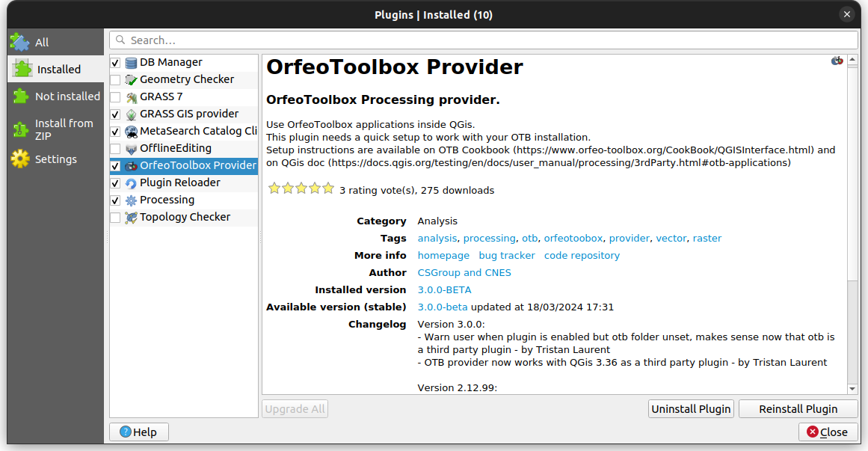Click the Topology Checker plugin icon
Image resolution: width=868 pixels, height=451 pixels.
pos(132,218)
